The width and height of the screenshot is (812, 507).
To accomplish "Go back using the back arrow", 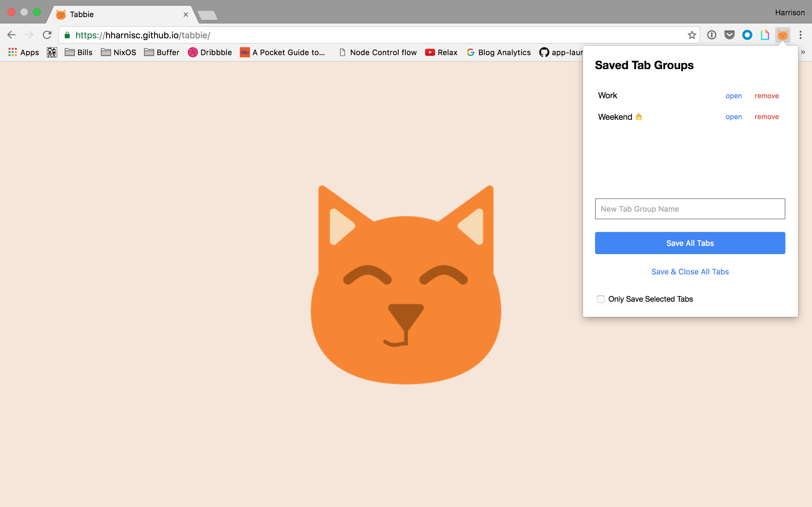I will pos(11,35).
